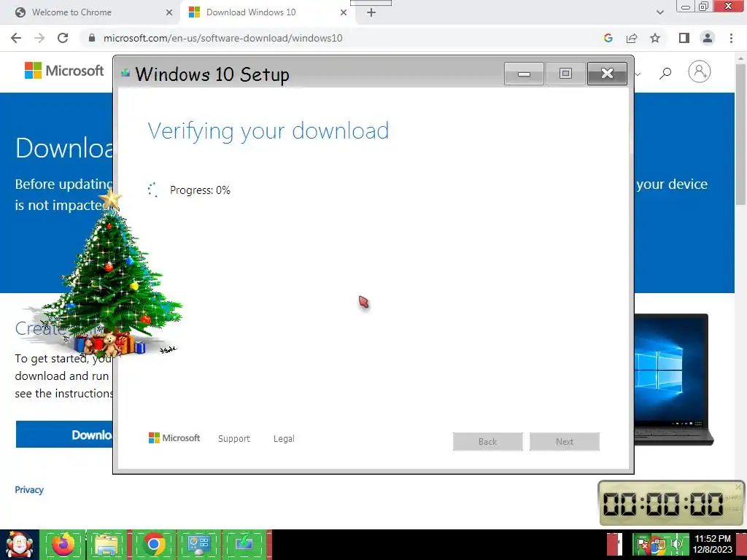
Task: Reload the Download Windows 10 page
Action: tap(63, 38)
